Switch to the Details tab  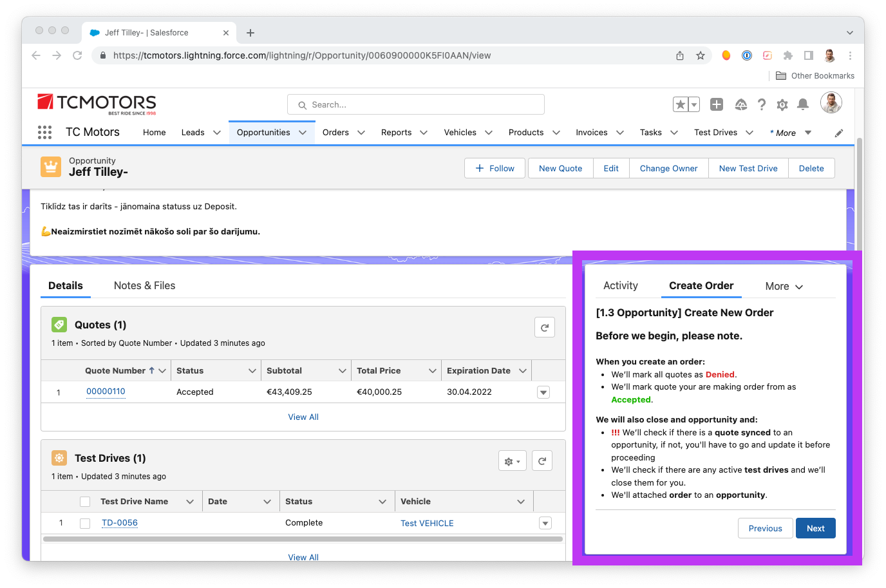point(66,286)
